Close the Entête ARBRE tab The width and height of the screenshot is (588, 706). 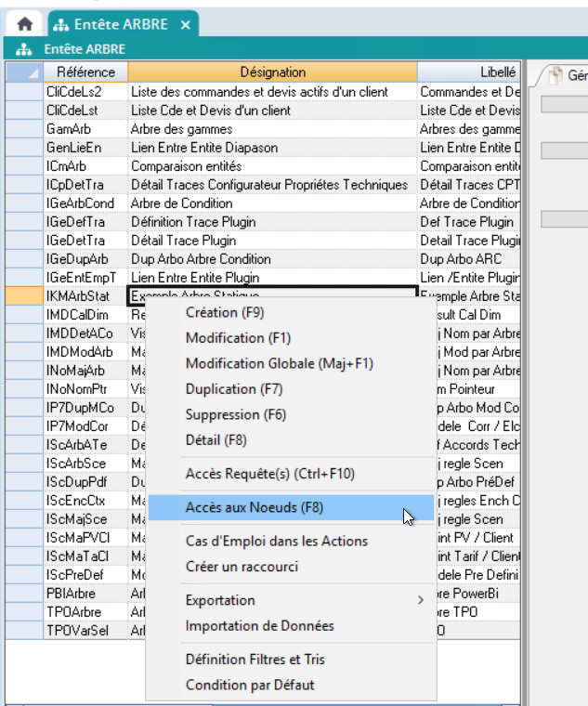185,25
